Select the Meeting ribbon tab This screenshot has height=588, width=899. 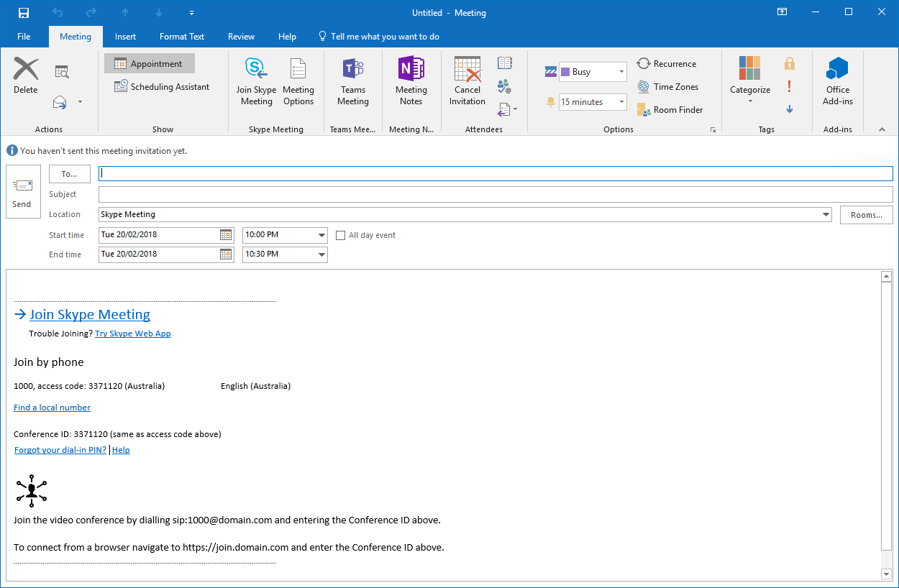pos(76,37)
